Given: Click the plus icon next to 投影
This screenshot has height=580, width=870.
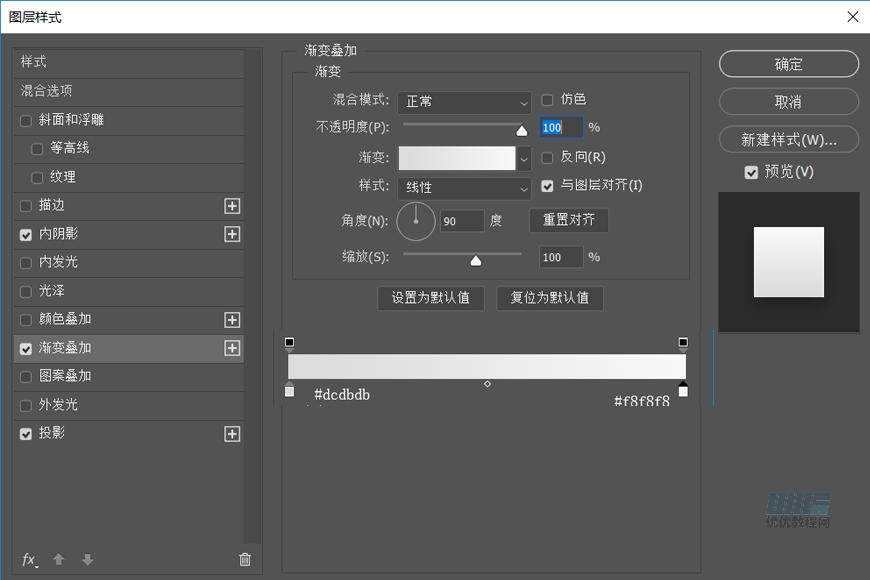Looking at the screenshot, I should (x=232, y=434).
